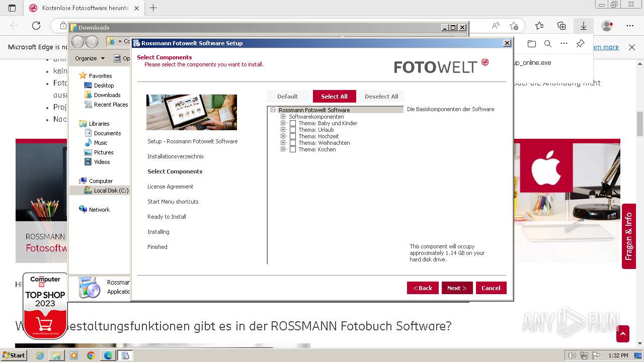Open the Documents library
Screen dimensions: 644x362
pos(107,133)
